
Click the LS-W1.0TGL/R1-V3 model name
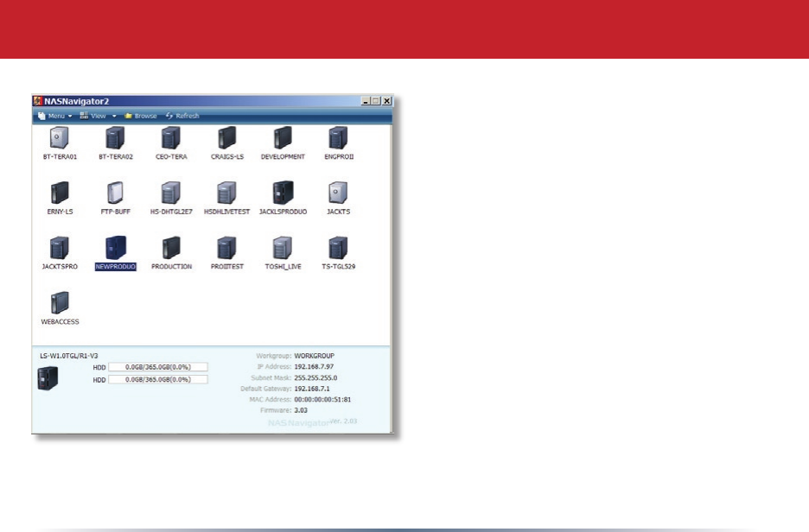pyautogui.click(x=68, y=356)
